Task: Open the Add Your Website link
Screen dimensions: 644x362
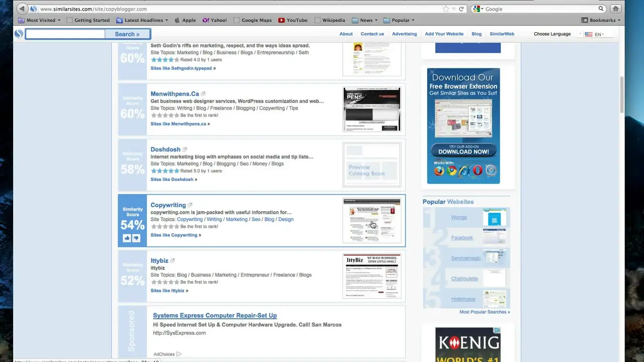Action: point(444,34)
